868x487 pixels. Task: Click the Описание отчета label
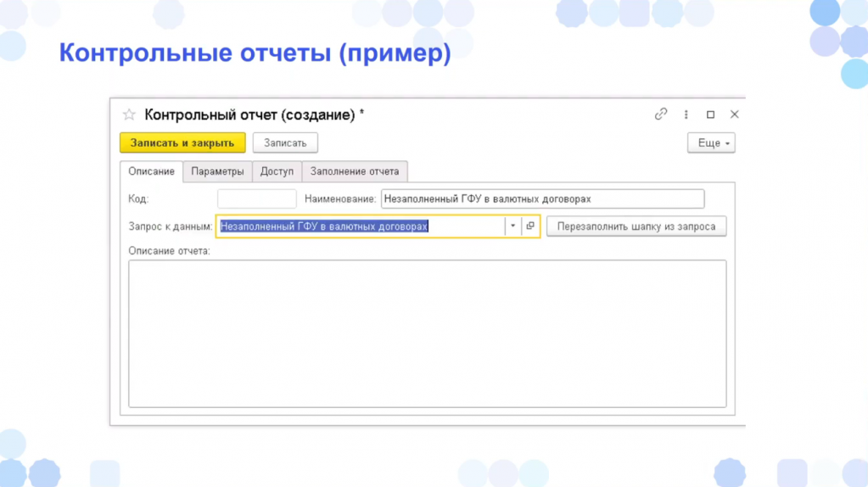click(x=170, y=250)
